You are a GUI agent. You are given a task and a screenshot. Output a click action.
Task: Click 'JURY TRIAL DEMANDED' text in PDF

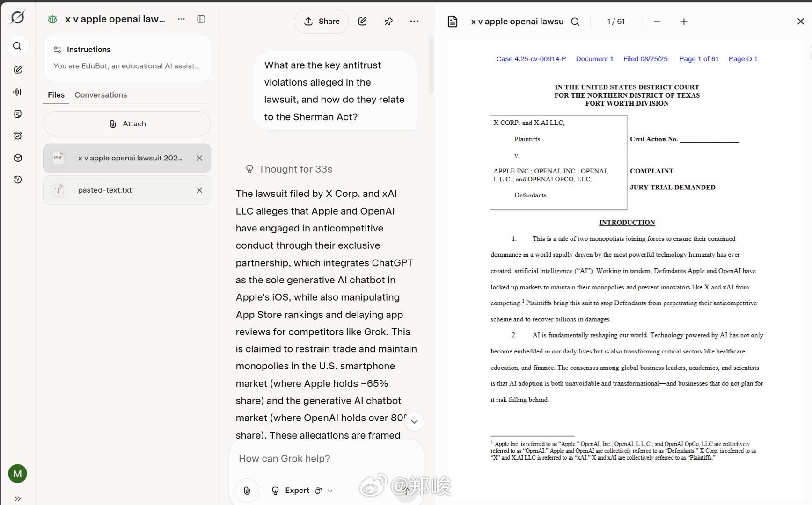673,188
